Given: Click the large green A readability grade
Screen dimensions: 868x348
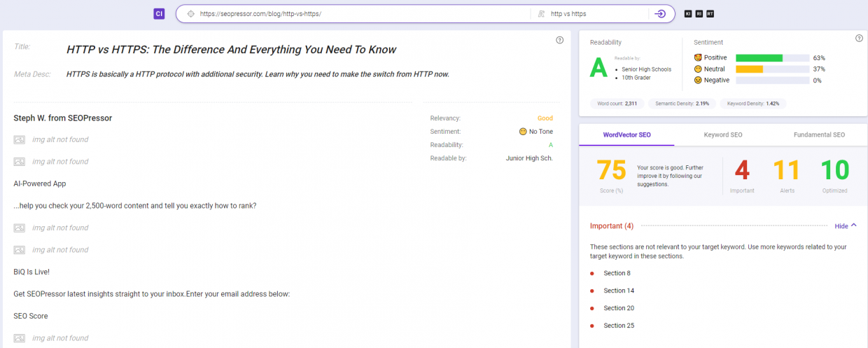Looking at the screenshot, I should click(x=598, y=67).
